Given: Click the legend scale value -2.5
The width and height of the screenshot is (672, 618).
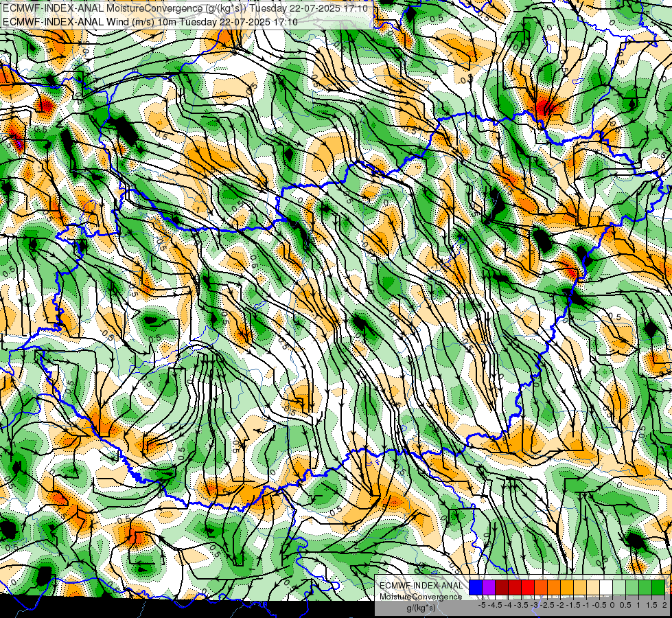Looking at the screenshot, I should [x=548, y=605].
